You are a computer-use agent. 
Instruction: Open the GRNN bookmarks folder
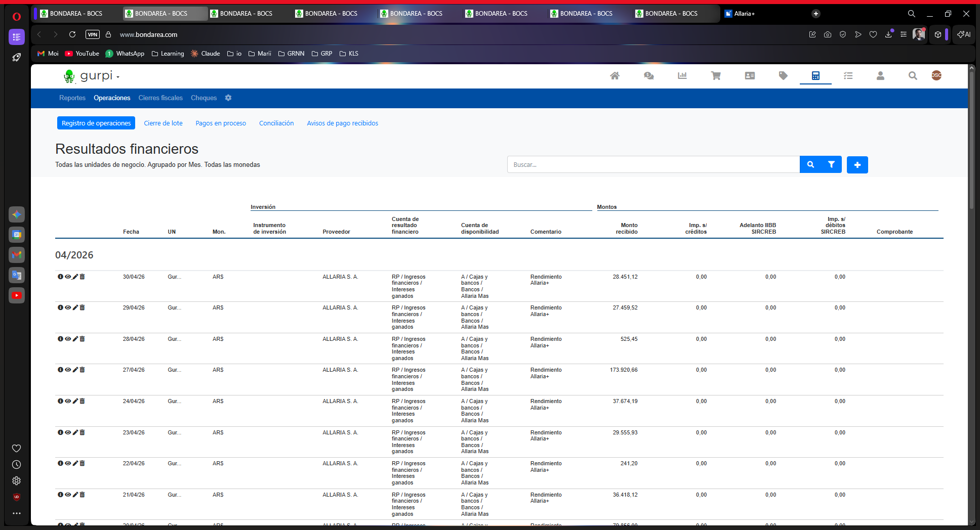(x=292, y=54)
